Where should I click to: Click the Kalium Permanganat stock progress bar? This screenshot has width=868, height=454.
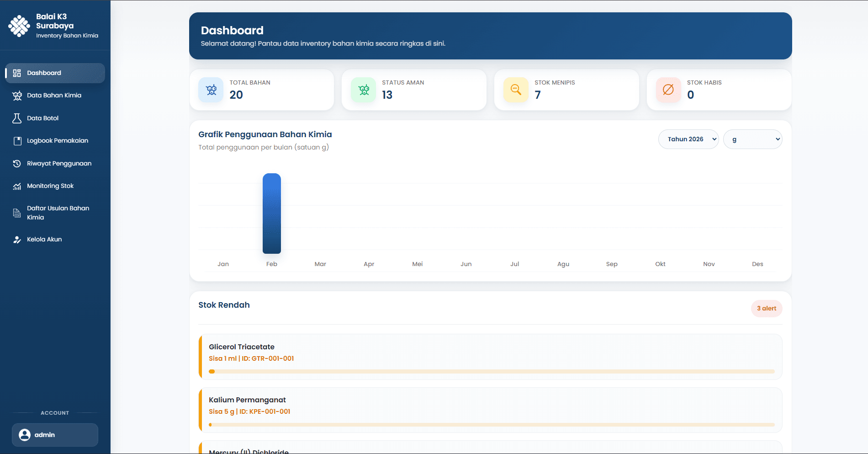point(492,425)
